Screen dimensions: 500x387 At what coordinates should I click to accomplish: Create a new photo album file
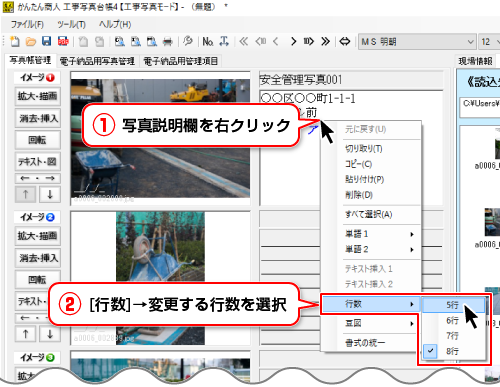click(15, 41)
